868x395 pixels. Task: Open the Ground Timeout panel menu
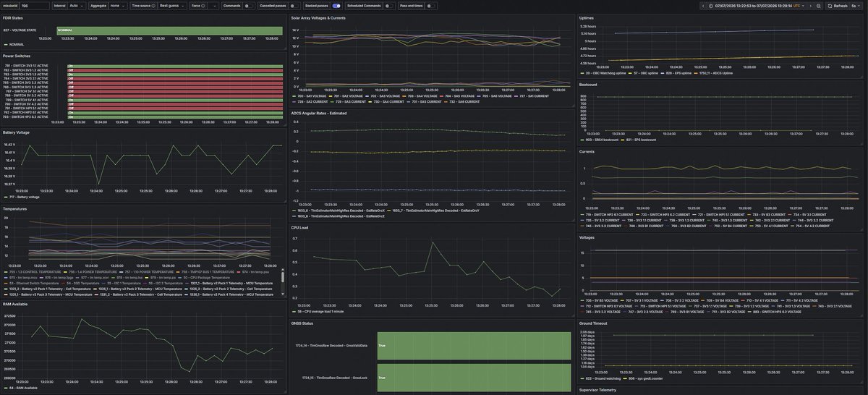click(x=595, y=323)
